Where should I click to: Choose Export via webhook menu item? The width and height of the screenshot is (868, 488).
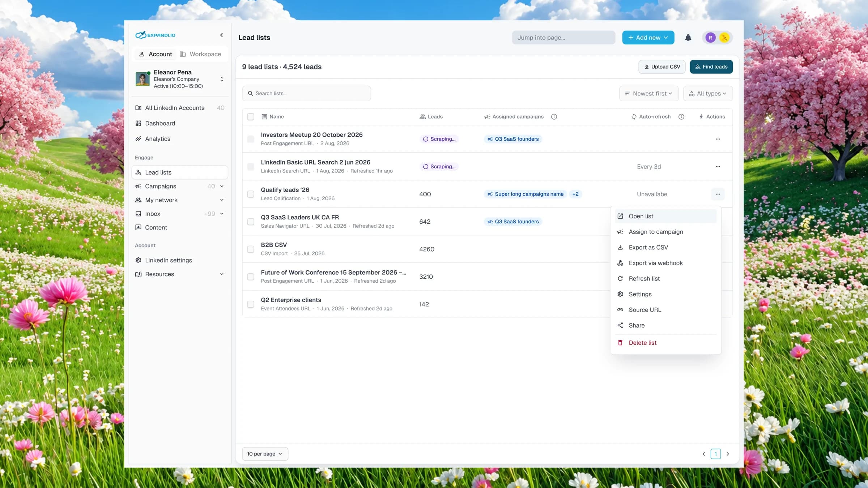tap(665, 263)
